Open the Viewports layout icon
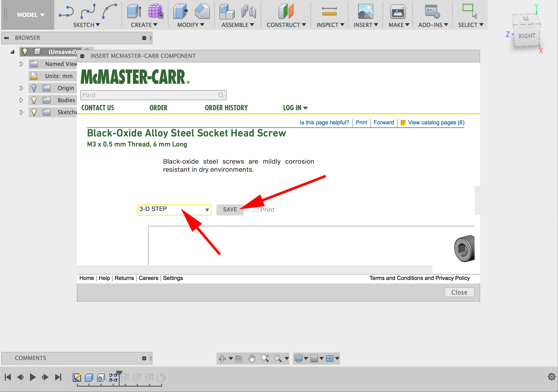 330,358
